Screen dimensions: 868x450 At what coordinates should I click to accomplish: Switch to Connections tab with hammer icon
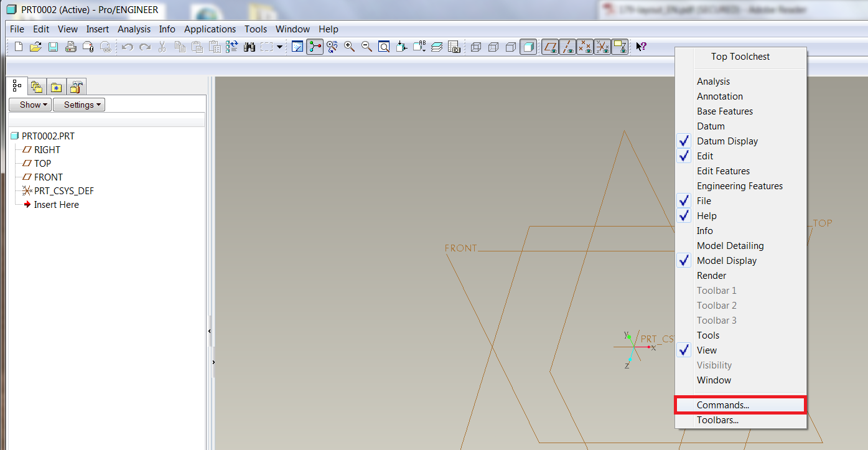tap(77, 87)
